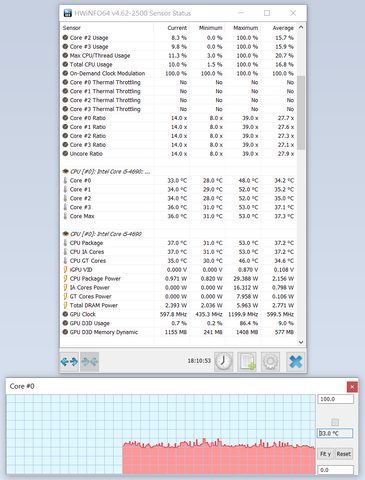Click the CPU Package thermometer icon
This screenshot has width=365, height=480.
tap(65, 243)
